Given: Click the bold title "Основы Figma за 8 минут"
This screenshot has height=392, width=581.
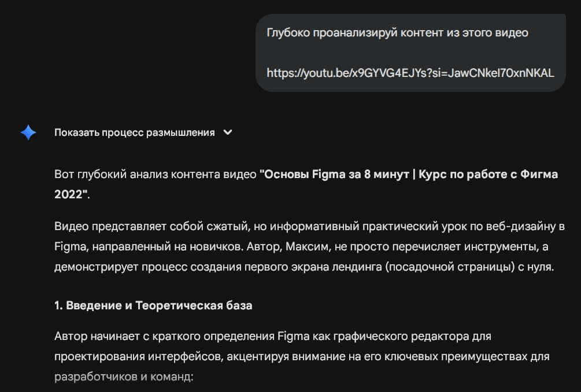Looking at the screenshot, I should [336, 174].
